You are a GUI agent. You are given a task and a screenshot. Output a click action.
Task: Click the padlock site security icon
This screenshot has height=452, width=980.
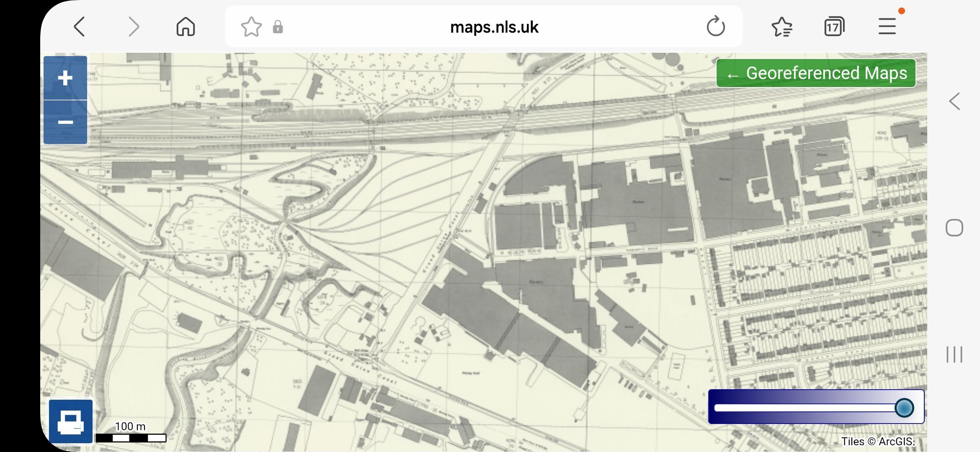(278, 27)
